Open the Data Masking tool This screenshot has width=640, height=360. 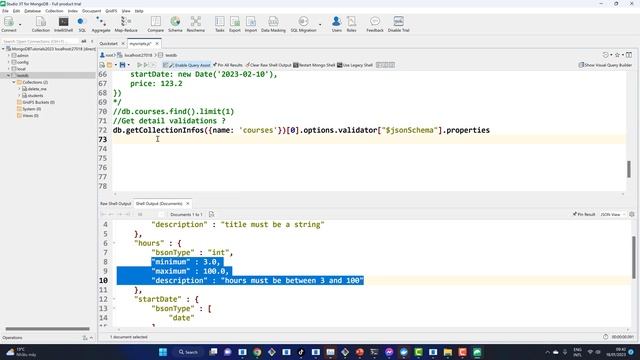(x=273, y=24)
